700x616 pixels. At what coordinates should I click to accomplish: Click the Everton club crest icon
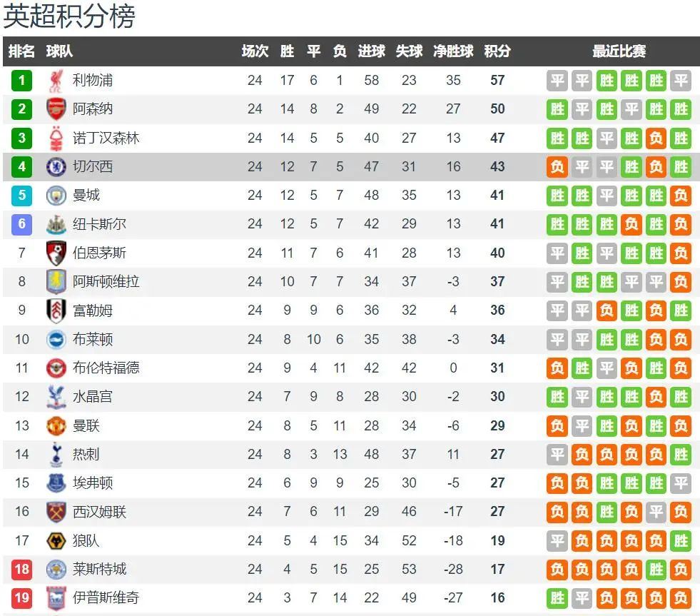pos(56,483)
